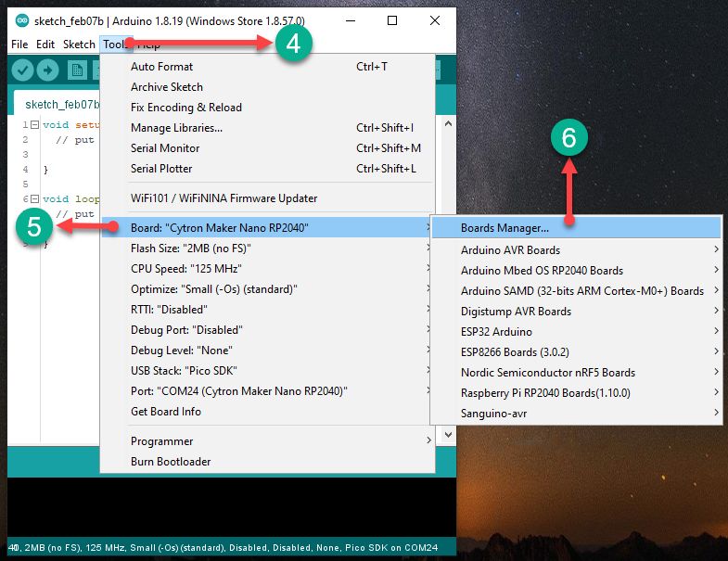728x561 pixels.
Task: Close the Arduino window
Action: (435, 21)
